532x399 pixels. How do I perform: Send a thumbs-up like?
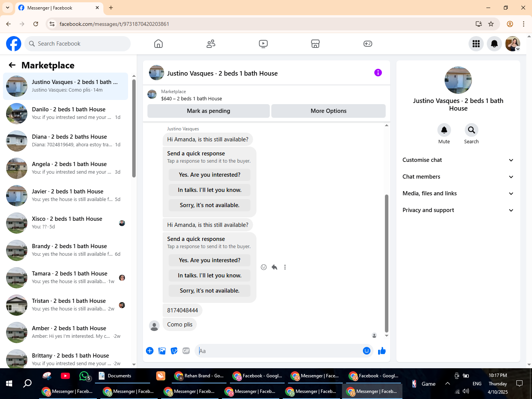pos(382,351)
